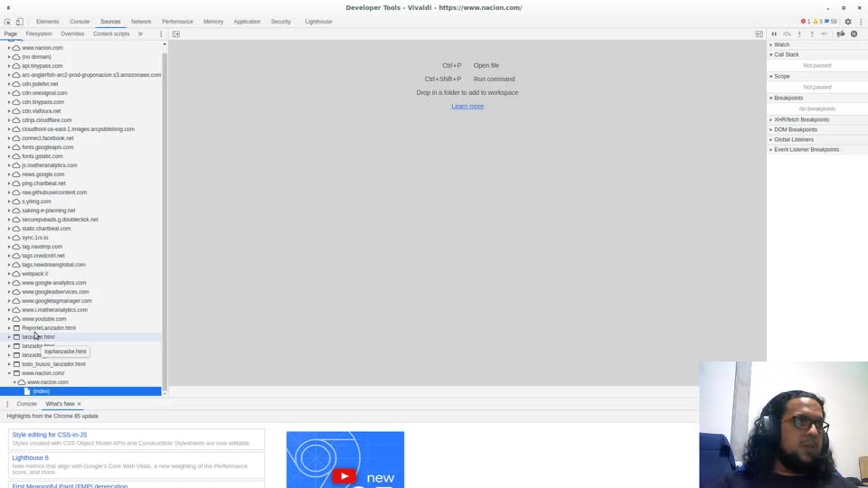The height and width of the screenshot is (488, 868).
Task: Expand the static.chartbeat.com tree node
Action: click(x=9, y=229)
